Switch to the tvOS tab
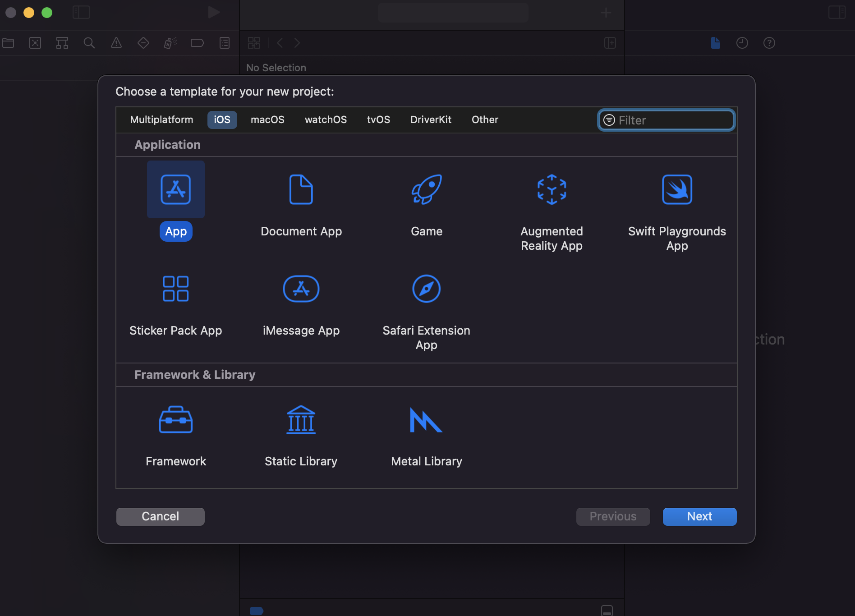The width and height of the screenshot is (855, 616). click(x=378, y=120)
